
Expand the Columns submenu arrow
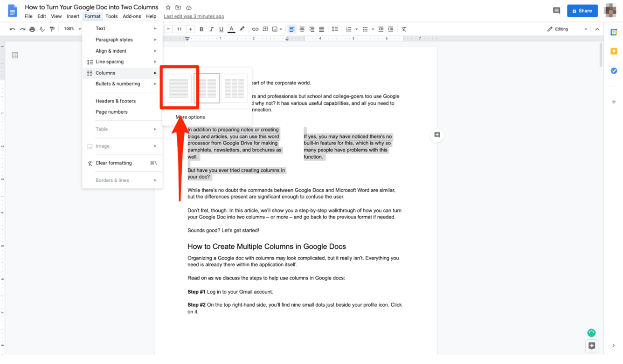(x=156, y=73)
